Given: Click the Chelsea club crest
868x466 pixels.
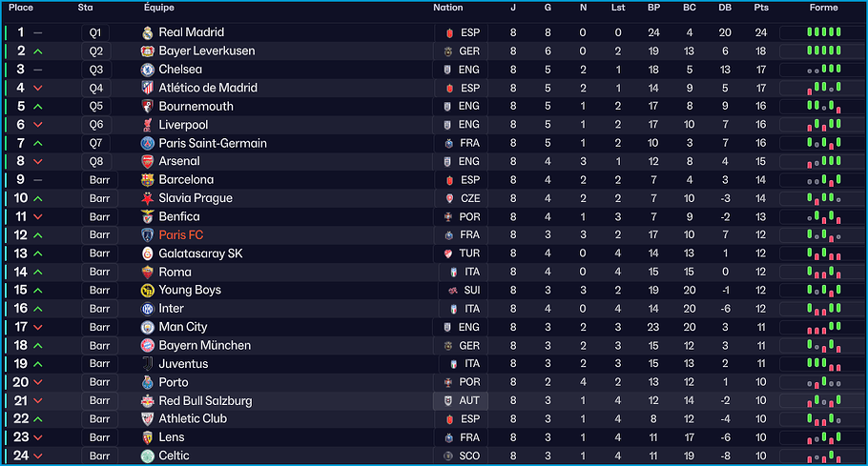Looking at the screenshot, I should coord(148,70).
